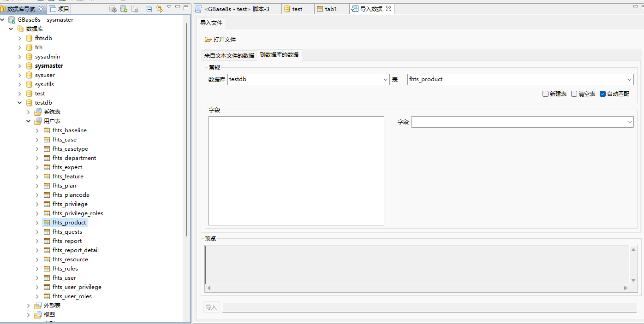644x324 pixels.
Task: Collapse the GBase8s - sysmaster connection node
Action: [x=3, y=20]
